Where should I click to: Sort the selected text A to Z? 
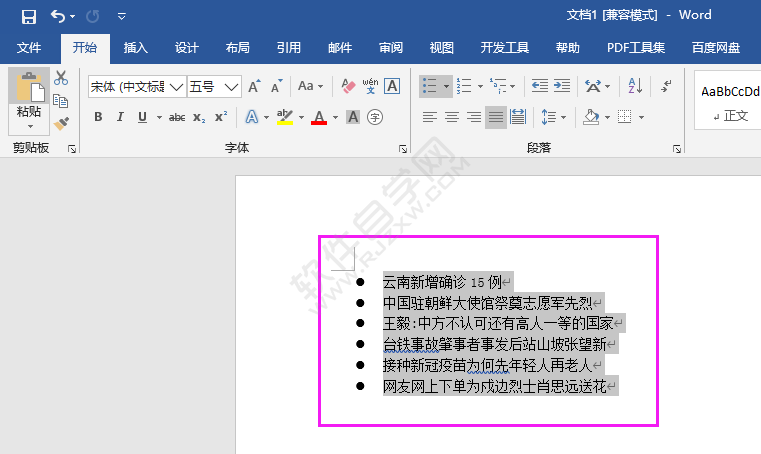tap(635, 86)
